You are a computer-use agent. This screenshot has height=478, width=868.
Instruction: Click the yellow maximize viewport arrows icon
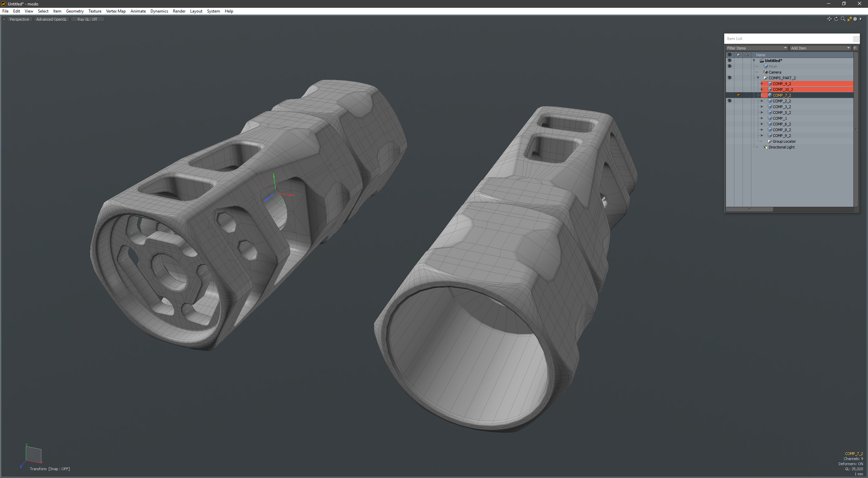(849, 19)
